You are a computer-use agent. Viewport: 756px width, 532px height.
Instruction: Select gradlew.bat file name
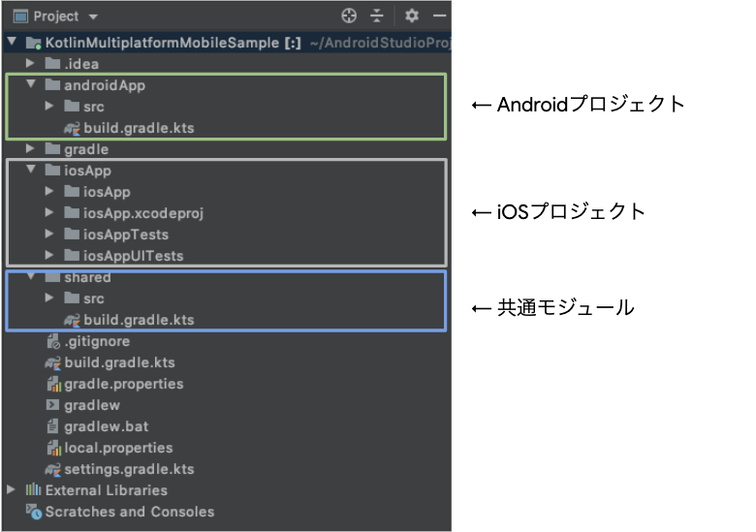click(x=107, y=426)
